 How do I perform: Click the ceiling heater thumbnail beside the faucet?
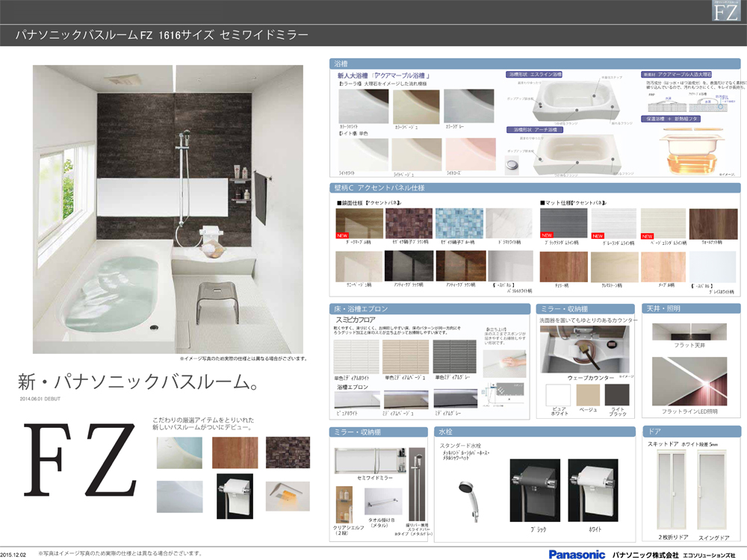click(288, 497)
